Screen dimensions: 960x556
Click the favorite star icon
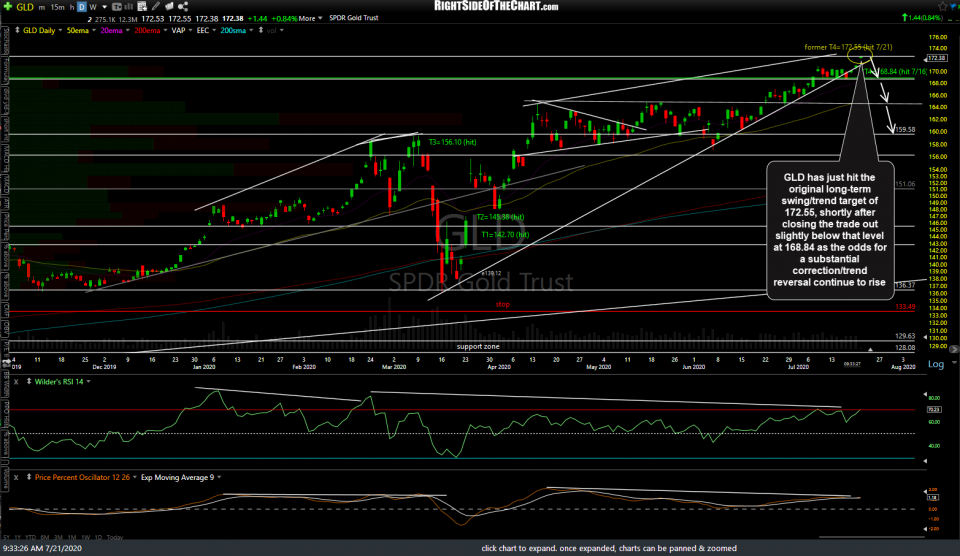pos(942,7)
